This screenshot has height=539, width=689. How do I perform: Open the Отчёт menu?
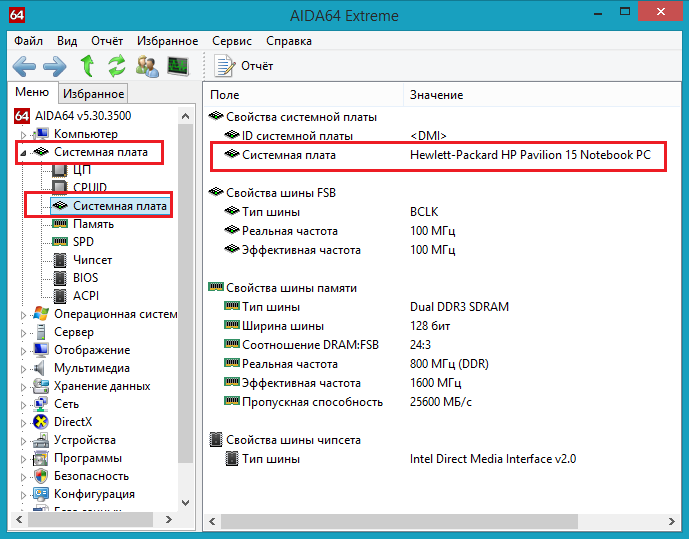[x=107, y=41]
